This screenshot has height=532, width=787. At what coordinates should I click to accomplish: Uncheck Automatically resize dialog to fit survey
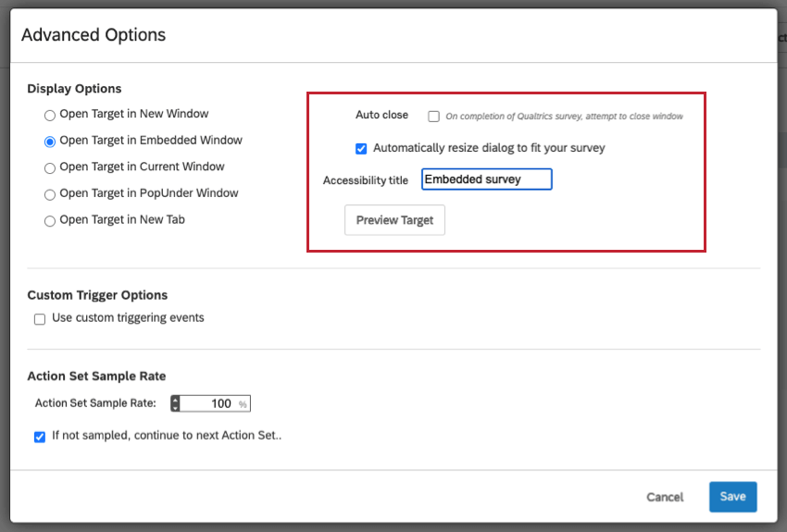[361, 148]
